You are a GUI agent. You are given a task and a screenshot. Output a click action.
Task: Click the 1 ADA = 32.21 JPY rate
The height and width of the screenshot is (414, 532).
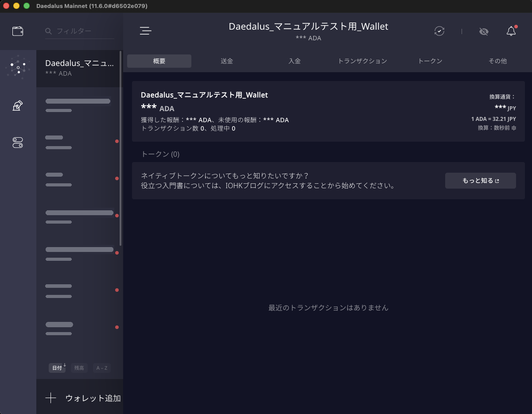[493, 119]
